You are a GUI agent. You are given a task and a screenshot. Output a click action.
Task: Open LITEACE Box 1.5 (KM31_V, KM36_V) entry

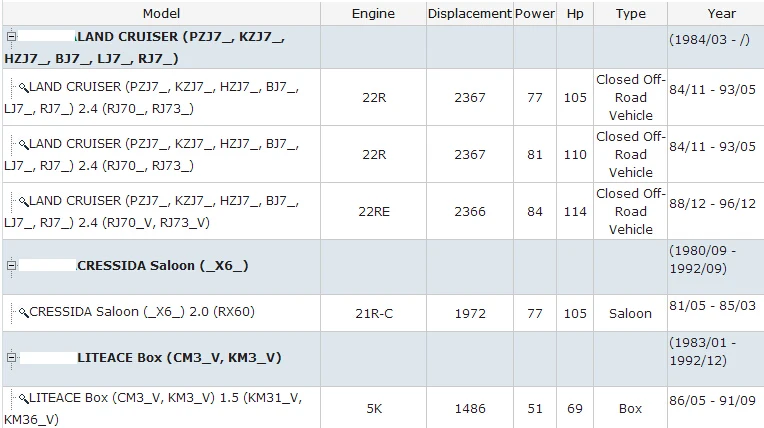tap(153, 409)
